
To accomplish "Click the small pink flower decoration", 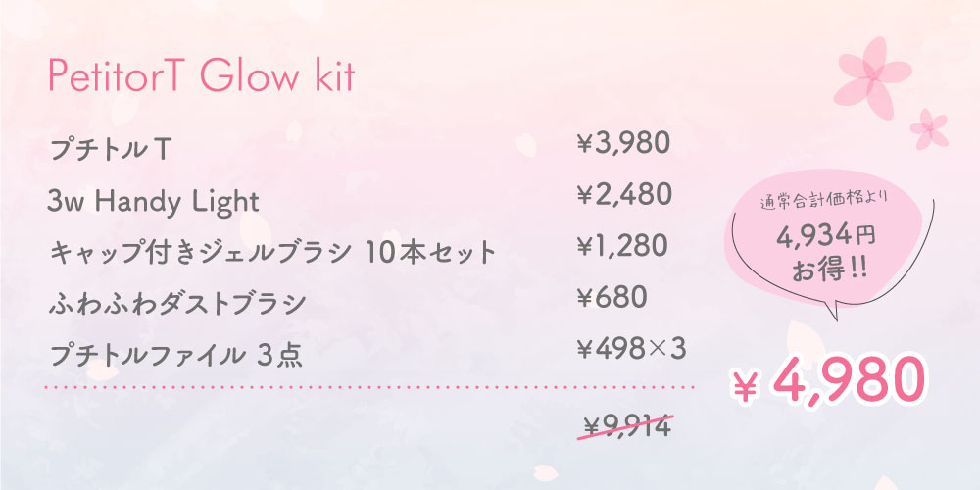I will pyautogui.click(x=928, y=126).
